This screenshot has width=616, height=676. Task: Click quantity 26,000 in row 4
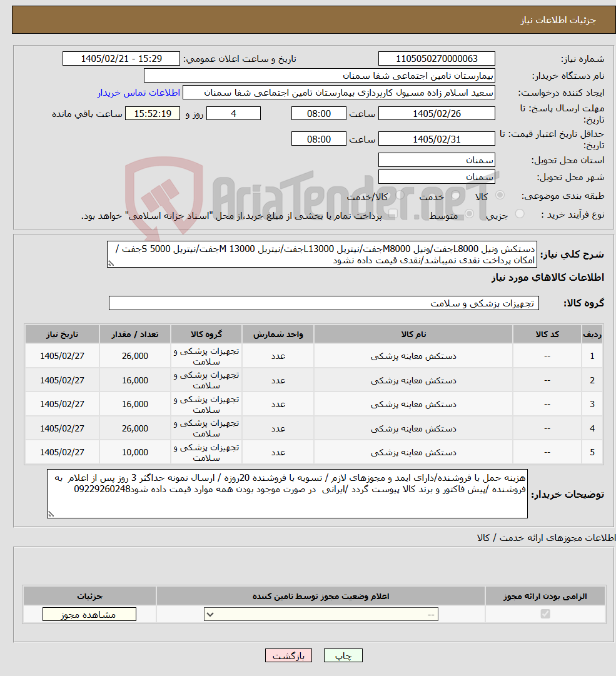135,428
